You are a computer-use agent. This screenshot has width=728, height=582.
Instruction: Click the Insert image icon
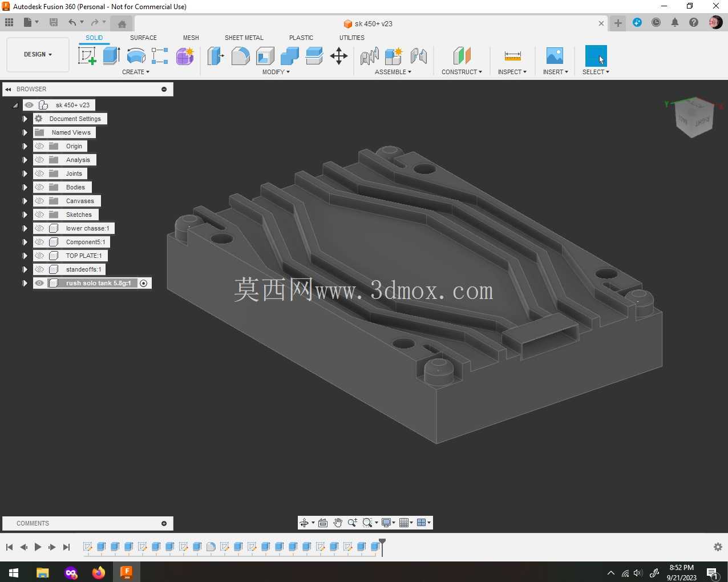pos(555,56)
